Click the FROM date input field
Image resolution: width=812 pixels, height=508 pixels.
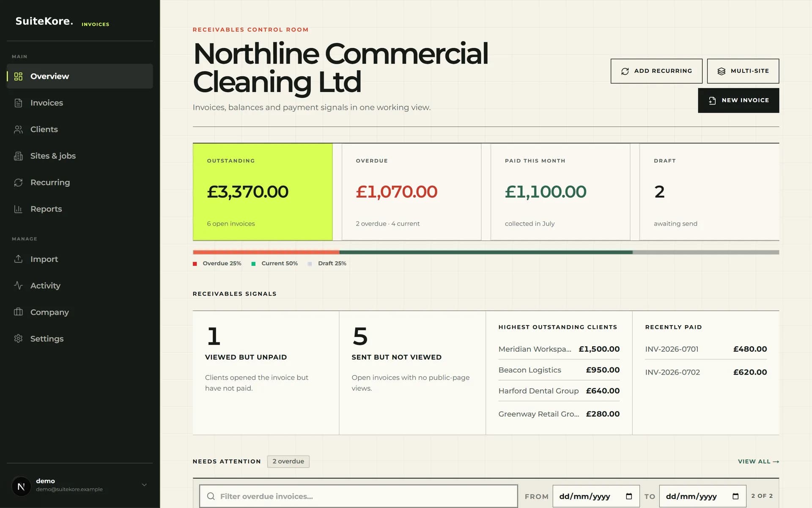coord(596,496)
